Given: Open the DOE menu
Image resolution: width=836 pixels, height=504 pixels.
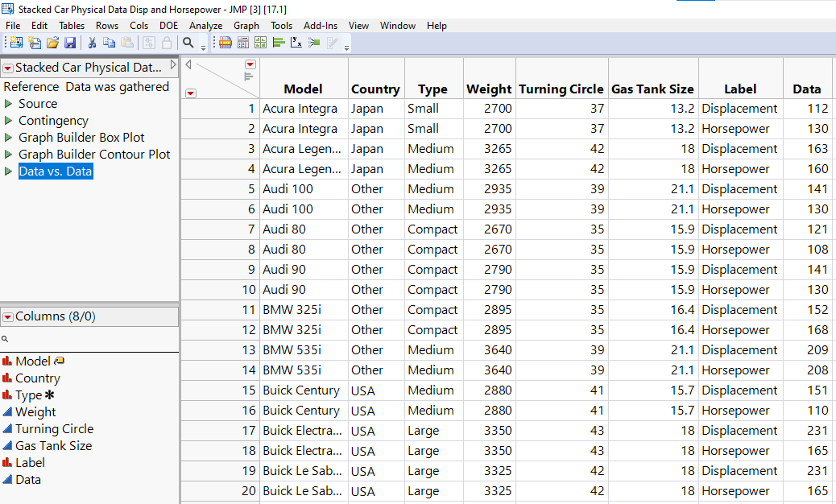Looking at the screenshot, I should pos(168,25).
